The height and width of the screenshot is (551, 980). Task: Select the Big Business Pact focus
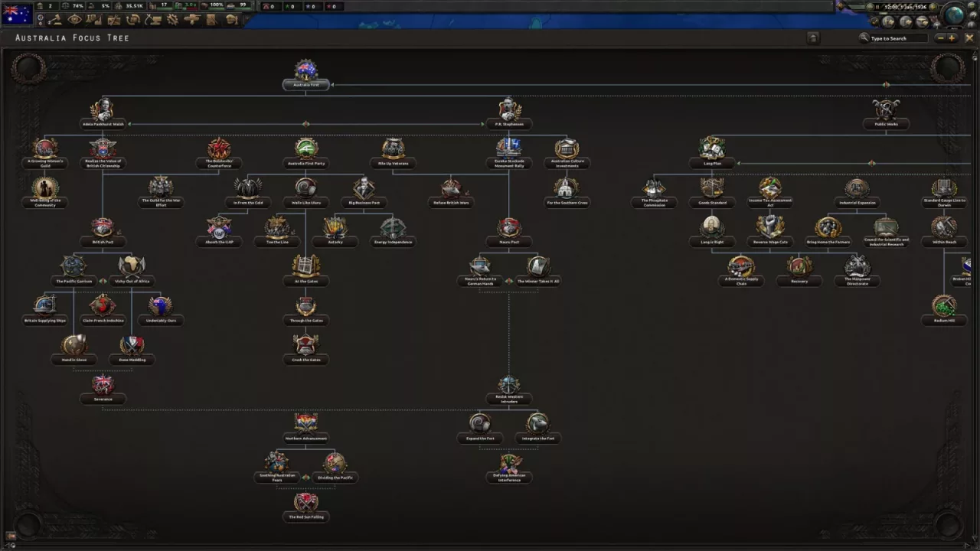(364, 192)
